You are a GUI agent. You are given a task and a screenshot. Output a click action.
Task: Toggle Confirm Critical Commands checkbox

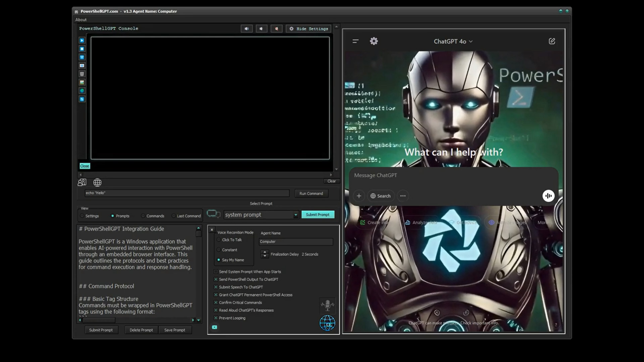(216, 303)
